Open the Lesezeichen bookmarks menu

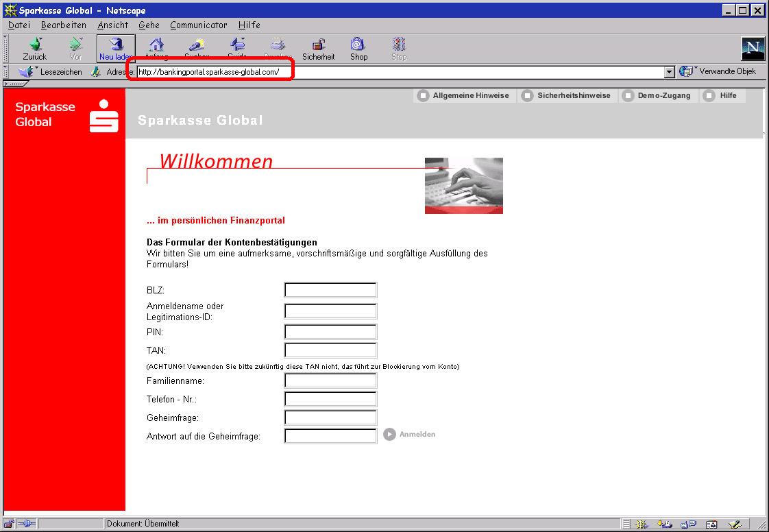click(x=50, y=72)
